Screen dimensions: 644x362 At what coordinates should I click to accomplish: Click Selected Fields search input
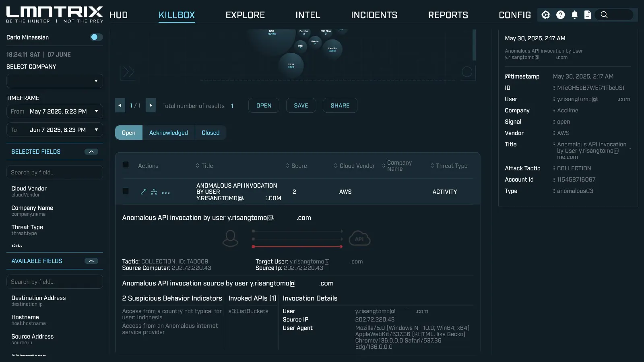(55, 172)
